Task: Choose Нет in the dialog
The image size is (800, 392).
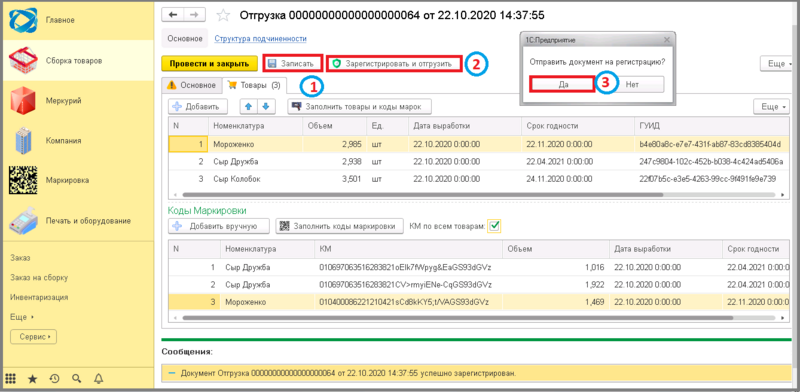Action: pyautogui.click(x=632, y=84)
